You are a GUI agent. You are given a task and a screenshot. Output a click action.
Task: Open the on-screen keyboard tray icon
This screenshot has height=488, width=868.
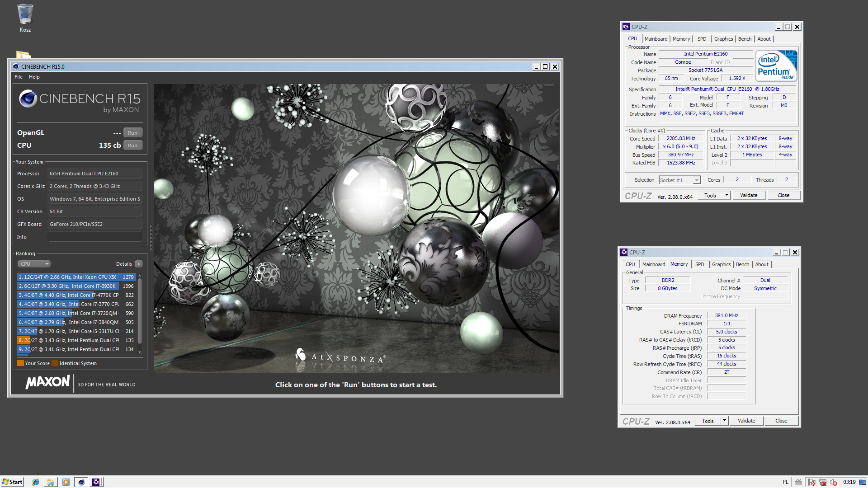coord(798,482)
